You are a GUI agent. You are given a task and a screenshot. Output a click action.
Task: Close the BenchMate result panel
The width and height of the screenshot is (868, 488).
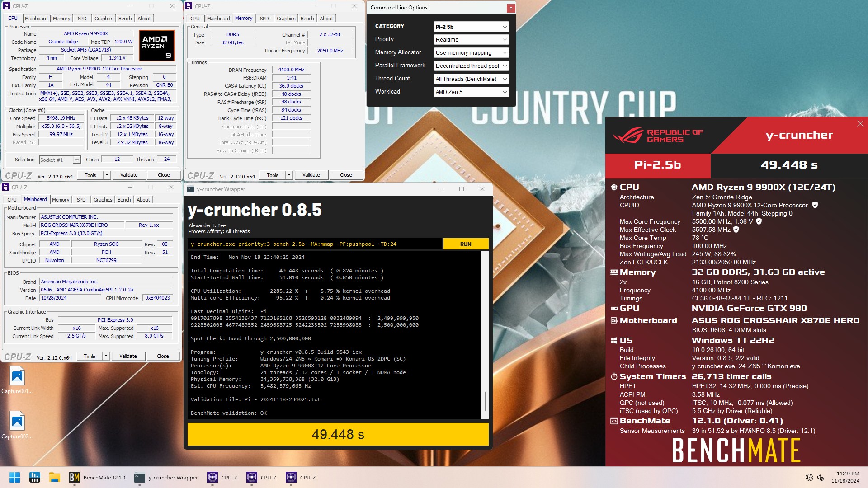[x=860, y=124]
